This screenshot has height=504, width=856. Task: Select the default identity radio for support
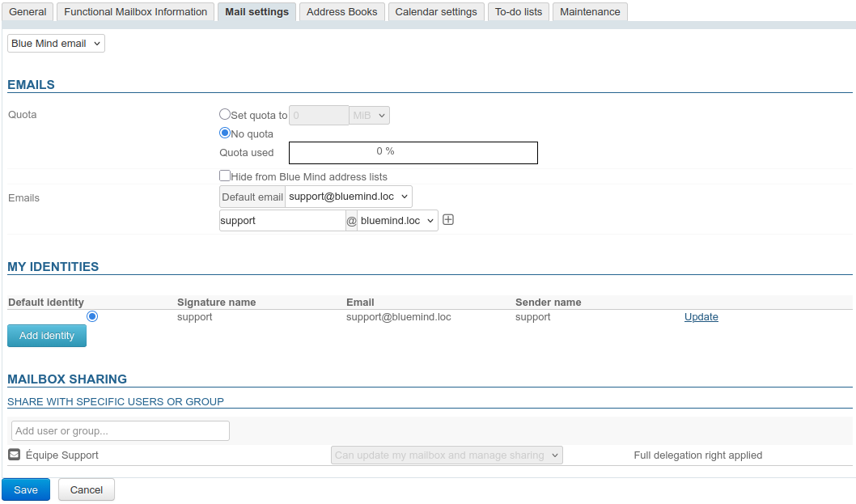[x=92, y=316]
